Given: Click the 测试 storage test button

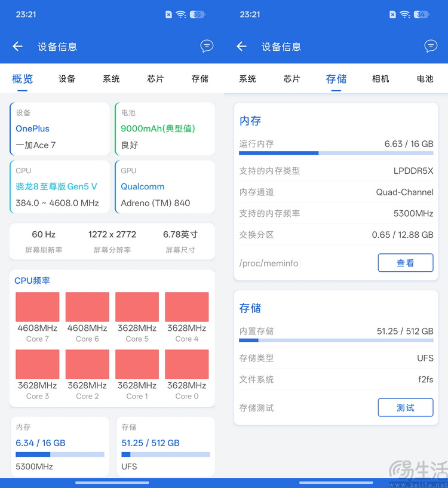Looking at the screenshot, I should pyautogui.click(x=406, y=407).
